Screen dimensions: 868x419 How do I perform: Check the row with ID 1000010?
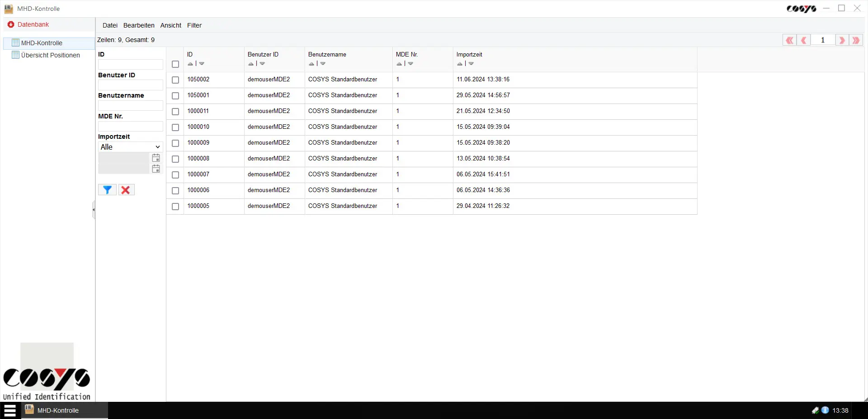(175, 127)
